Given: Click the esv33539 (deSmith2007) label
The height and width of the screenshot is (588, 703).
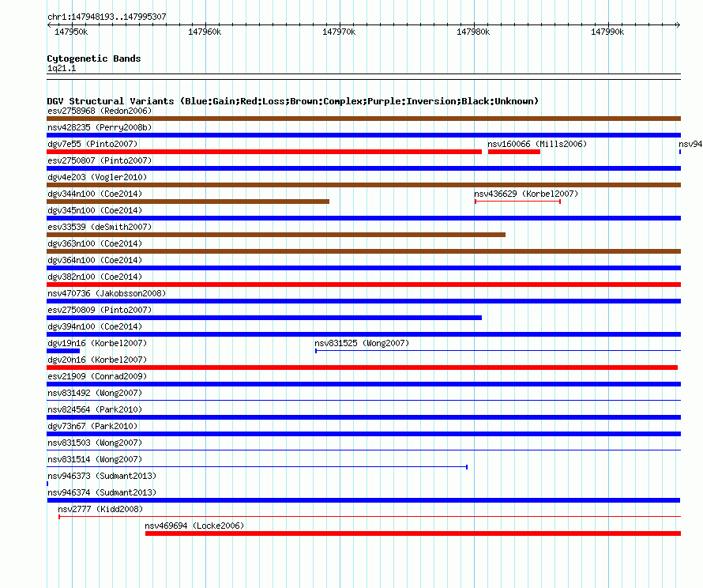Looking at the screenshot, I should pos(100,227).
